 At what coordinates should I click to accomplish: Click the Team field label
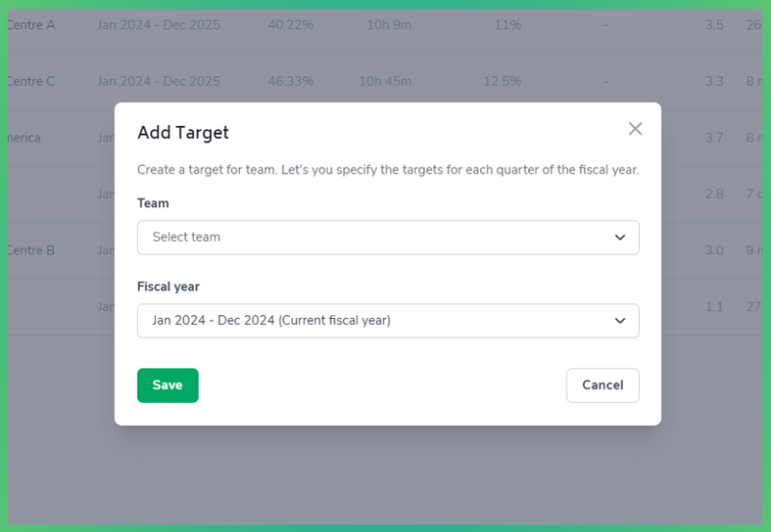(153, 203)
